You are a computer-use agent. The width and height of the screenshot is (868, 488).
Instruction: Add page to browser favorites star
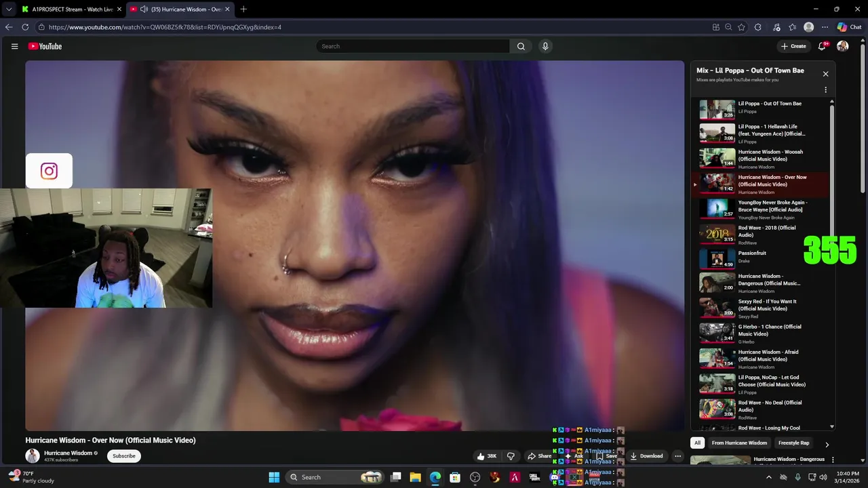click(x=741, y=27)
